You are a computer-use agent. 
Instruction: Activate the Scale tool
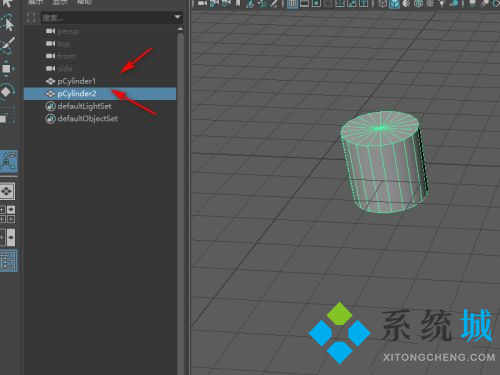7,116
